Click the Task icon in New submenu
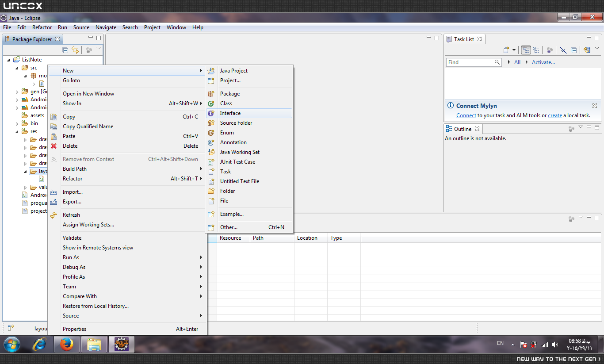The width and height of the screenshot is (604, 364). tap(211, 172)
